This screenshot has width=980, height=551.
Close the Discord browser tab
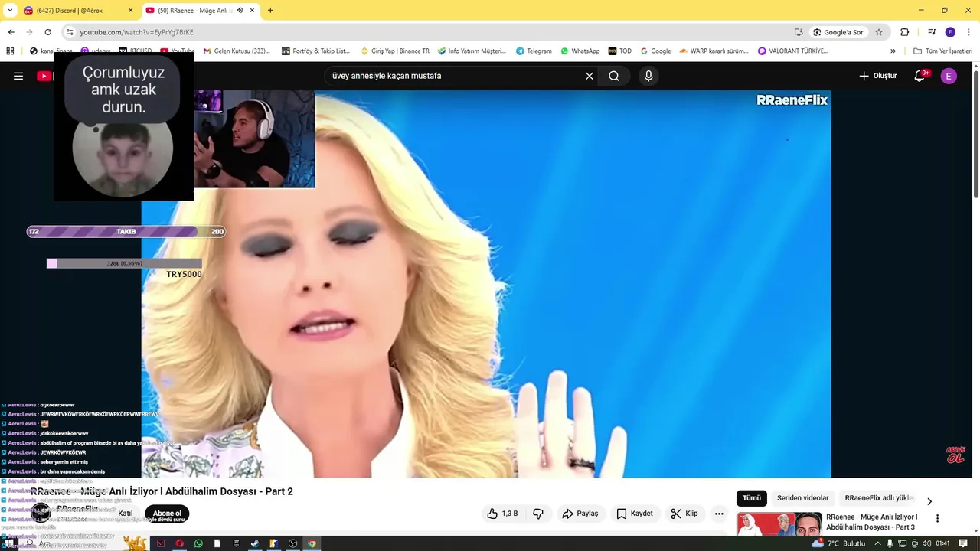[130, 11]
